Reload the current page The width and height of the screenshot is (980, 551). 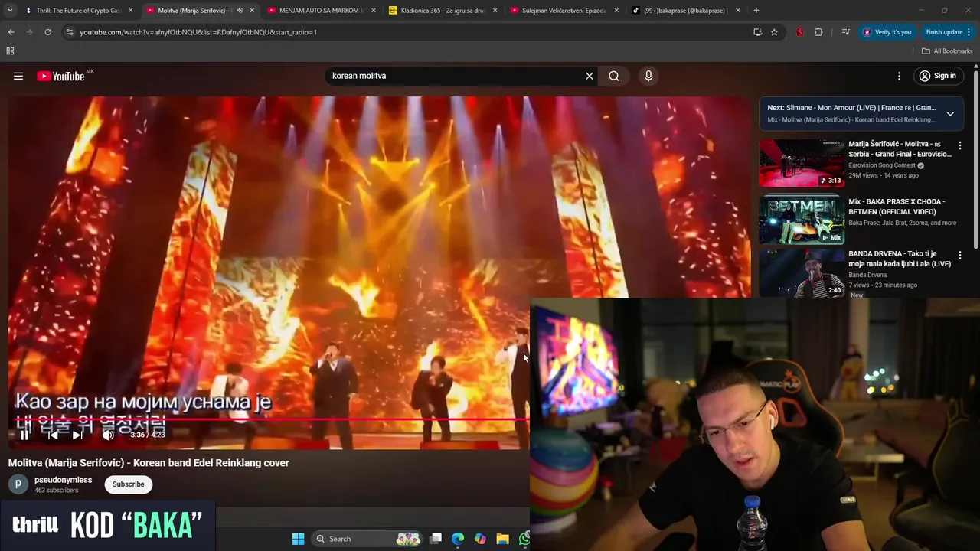click(47, 32)
